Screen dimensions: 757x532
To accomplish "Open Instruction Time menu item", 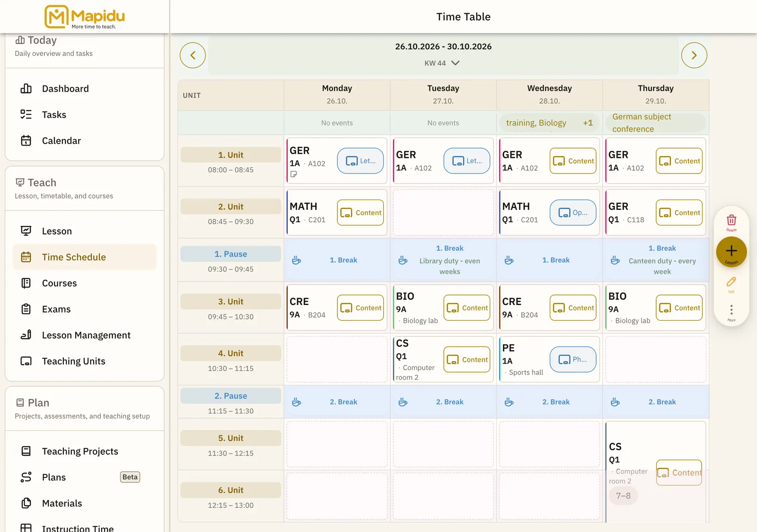I will click(78, 528).
